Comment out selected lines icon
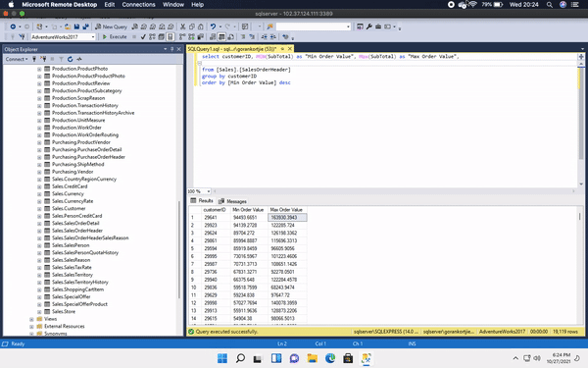 [243, 37]
